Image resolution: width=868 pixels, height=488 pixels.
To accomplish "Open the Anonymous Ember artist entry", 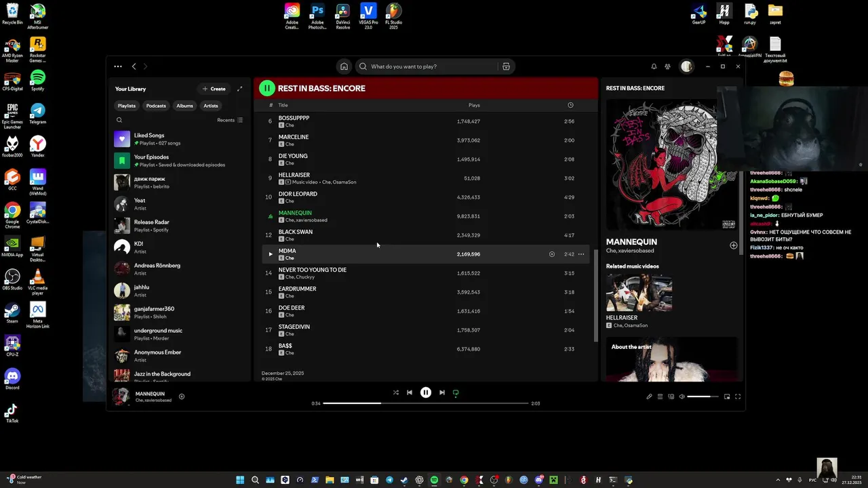I will point(180,356).
